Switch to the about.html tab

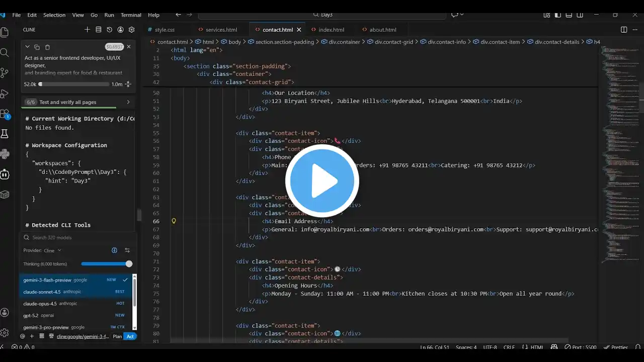click(382, 30)
